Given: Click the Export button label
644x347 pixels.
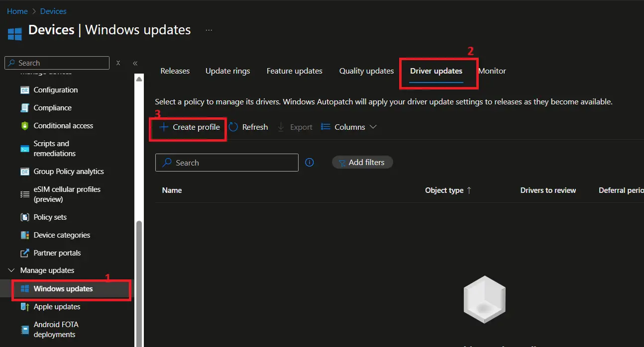Looking at the screenshot, I should [x=301, y=127].
